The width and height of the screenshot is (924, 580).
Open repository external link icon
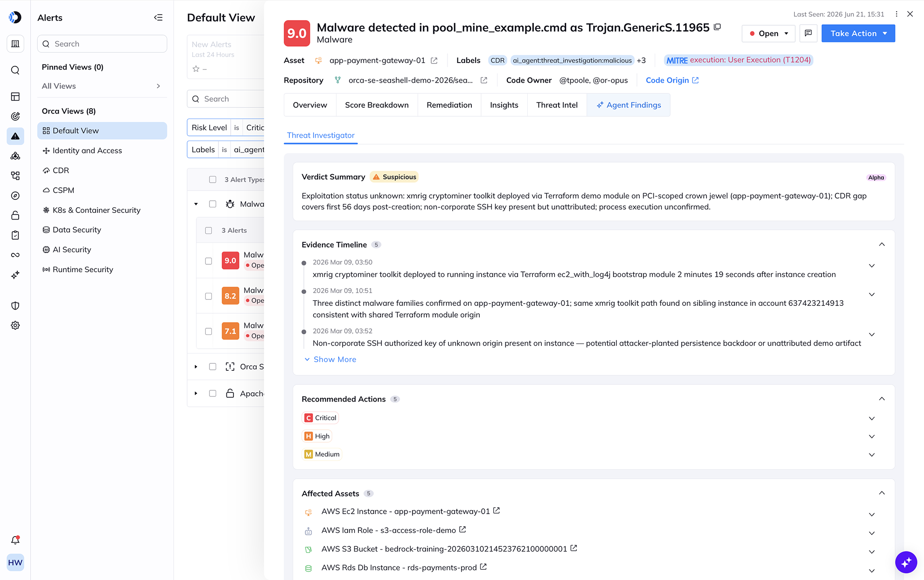(x=484, y=80)
